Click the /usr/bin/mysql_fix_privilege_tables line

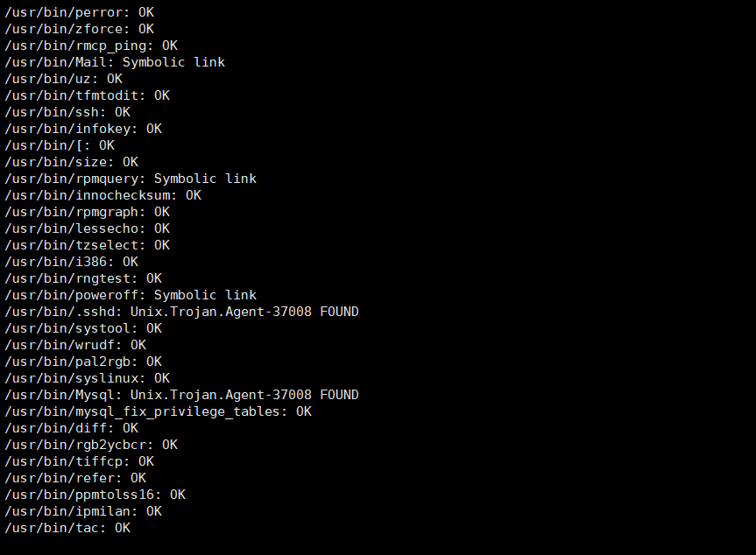(159, 412)
